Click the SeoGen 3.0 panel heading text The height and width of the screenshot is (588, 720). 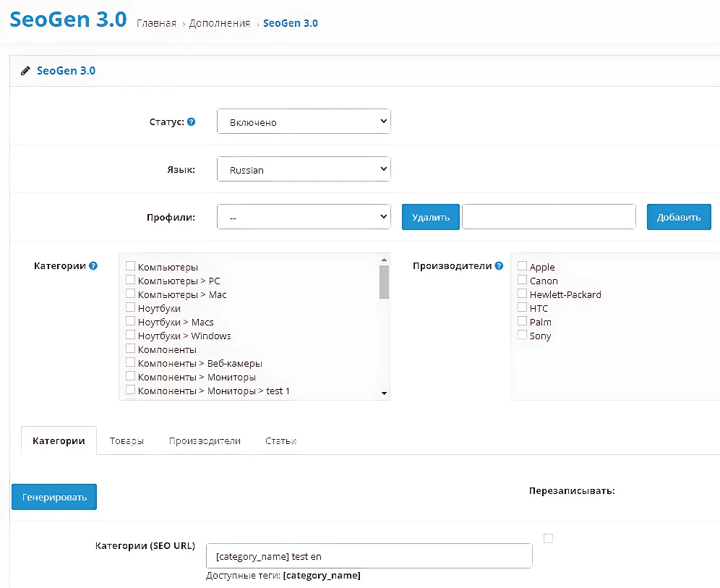point(66,71)
